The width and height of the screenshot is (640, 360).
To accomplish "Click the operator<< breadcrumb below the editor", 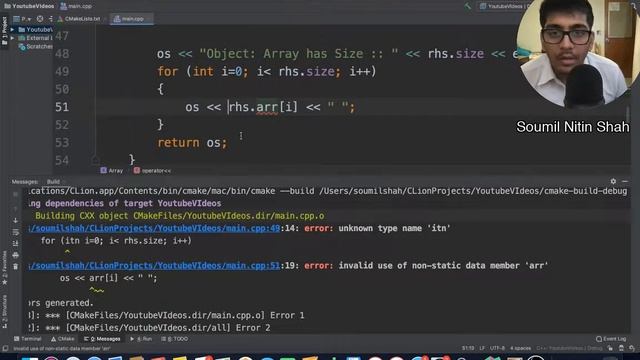I will (153, 171).
